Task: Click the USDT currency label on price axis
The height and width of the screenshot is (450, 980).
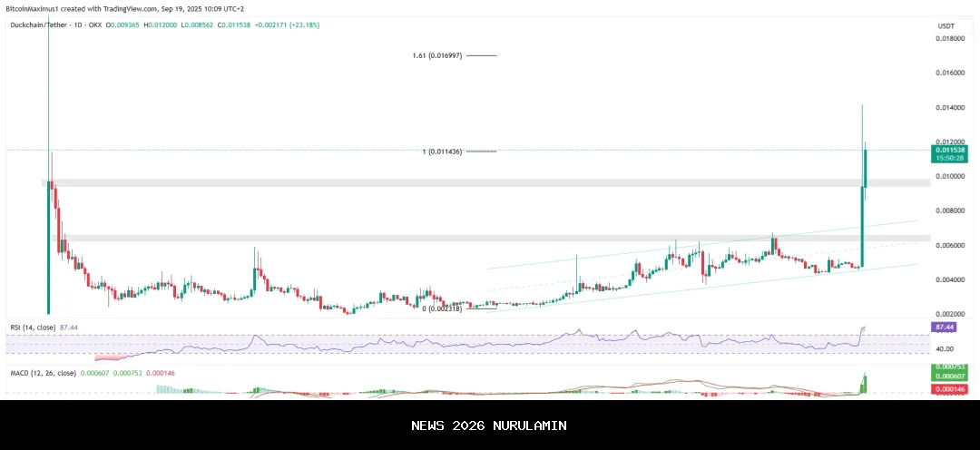Action: click(946, 25)
